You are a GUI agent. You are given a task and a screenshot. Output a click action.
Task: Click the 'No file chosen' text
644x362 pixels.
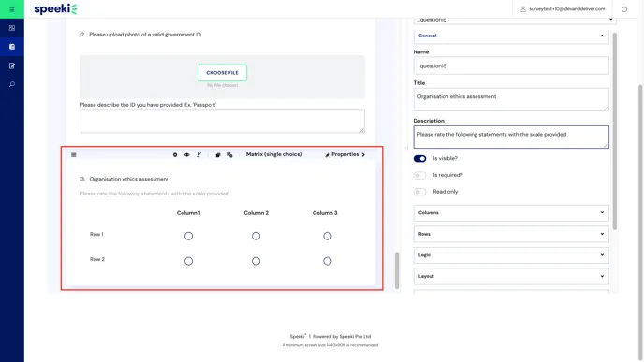222,85
